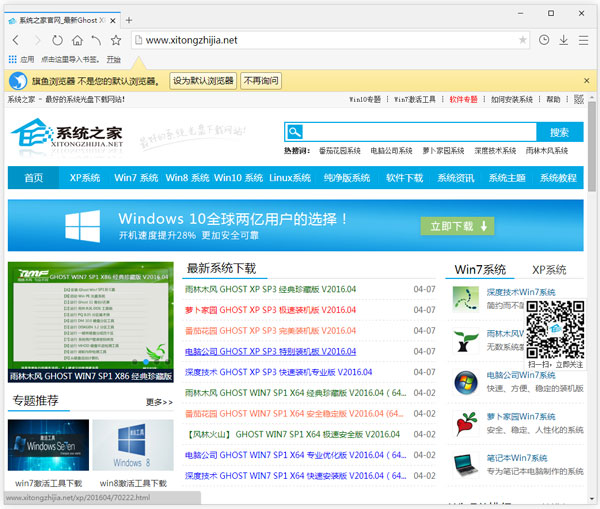This screenshot has width=600, height=509.
Task: Open the Win10 系统 navigation item
Action: point(238,178)
